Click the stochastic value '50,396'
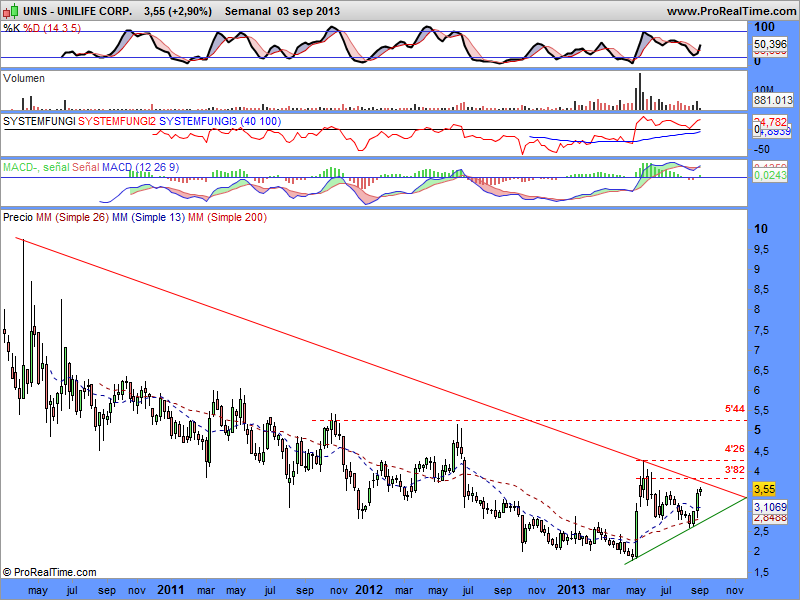Viewport: 800px width, 600px height. pyautogui.click(x=770, y=44)
